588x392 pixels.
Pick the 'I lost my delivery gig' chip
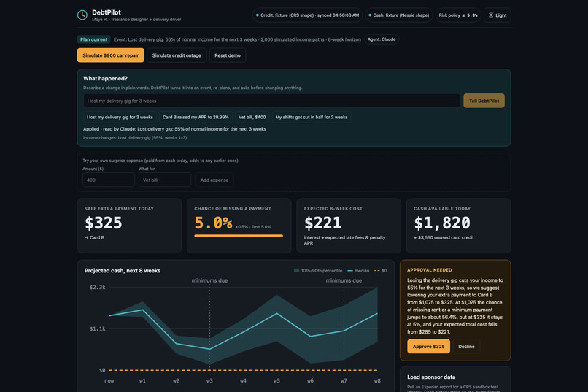click(120, 117)
